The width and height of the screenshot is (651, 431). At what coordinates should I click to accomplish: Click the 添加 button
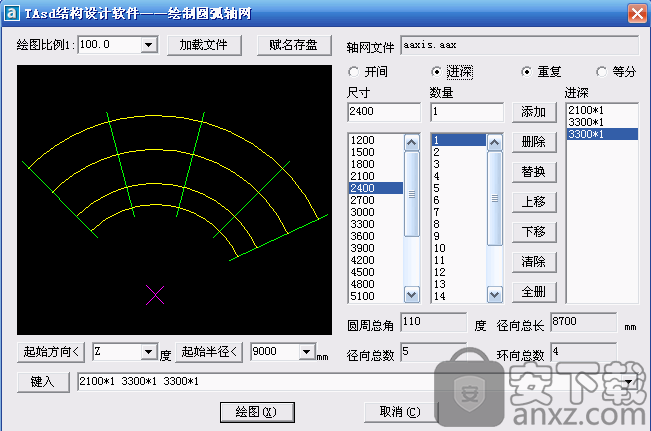(x=534, y=112)
